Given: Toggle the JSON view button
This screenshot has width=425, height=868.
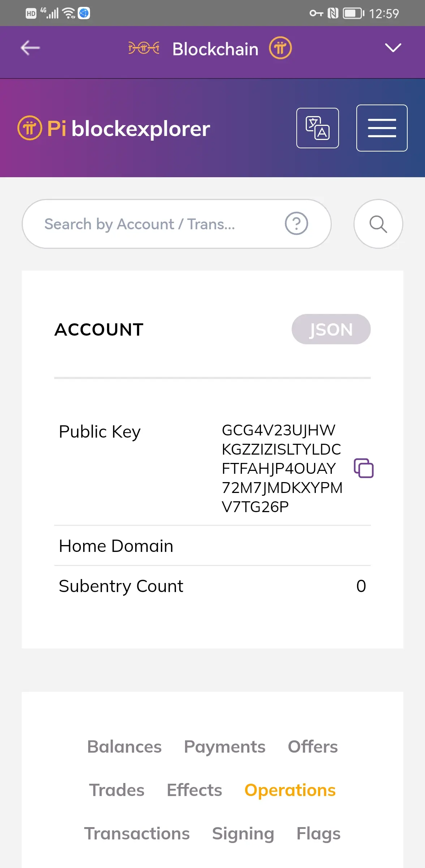Looking at the screenshot, I should tap(331, 329).
